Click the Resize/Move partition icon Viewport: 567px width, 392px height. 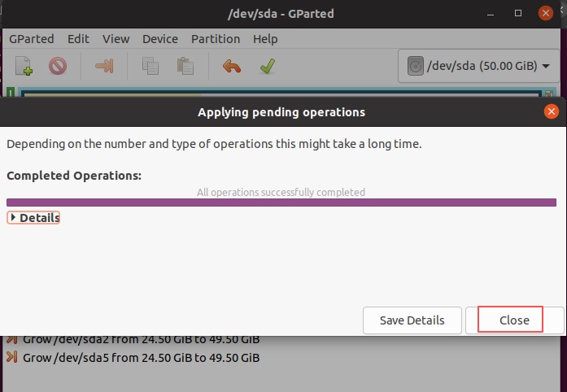[104, 66]
